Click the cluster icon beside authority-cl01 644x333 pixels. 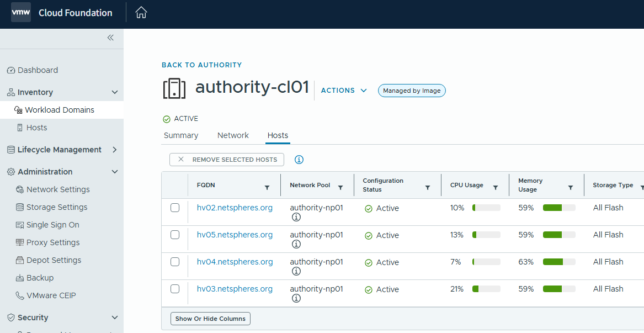click(x=174, y=88)
